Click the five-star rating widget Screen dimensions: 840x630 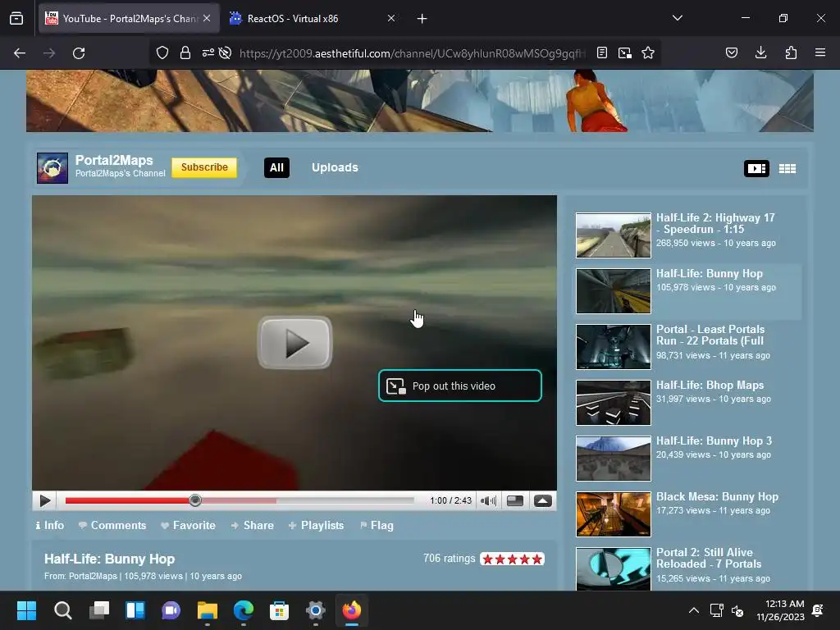[513, 559]
